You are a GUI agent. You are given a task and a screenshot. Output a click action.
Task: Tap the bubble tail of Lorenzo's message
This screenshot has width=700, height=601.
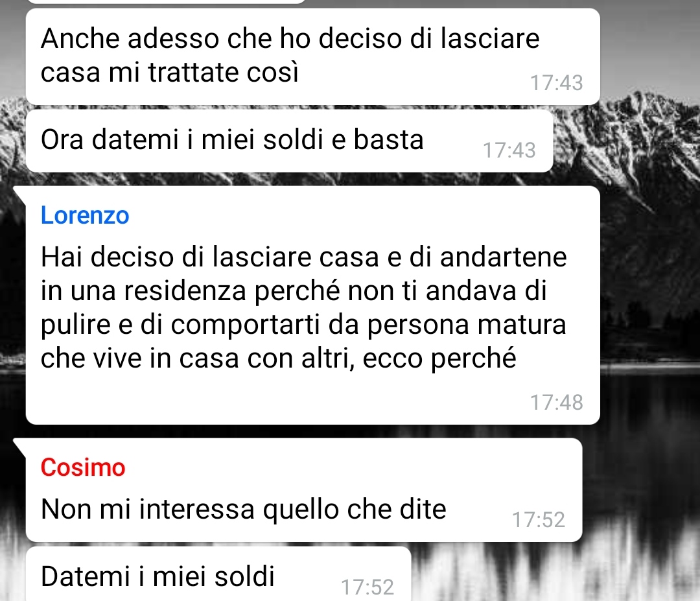(19, 192)
